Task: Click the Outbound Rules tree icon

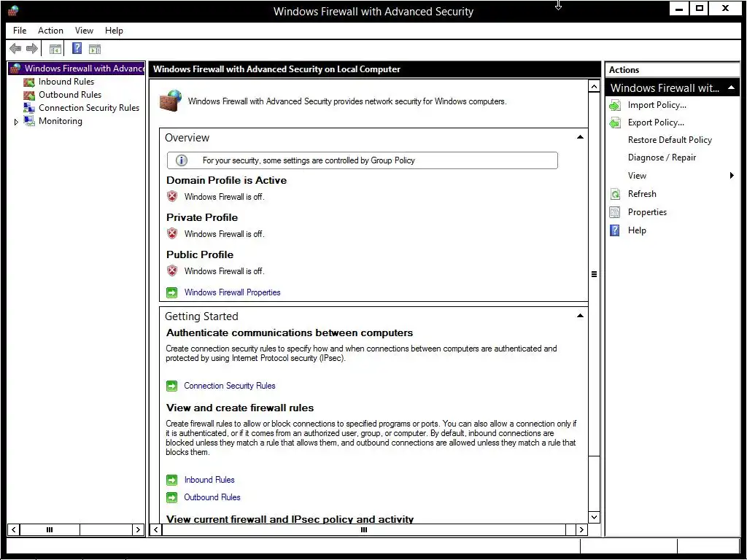Action: click(x=29, y=95)
